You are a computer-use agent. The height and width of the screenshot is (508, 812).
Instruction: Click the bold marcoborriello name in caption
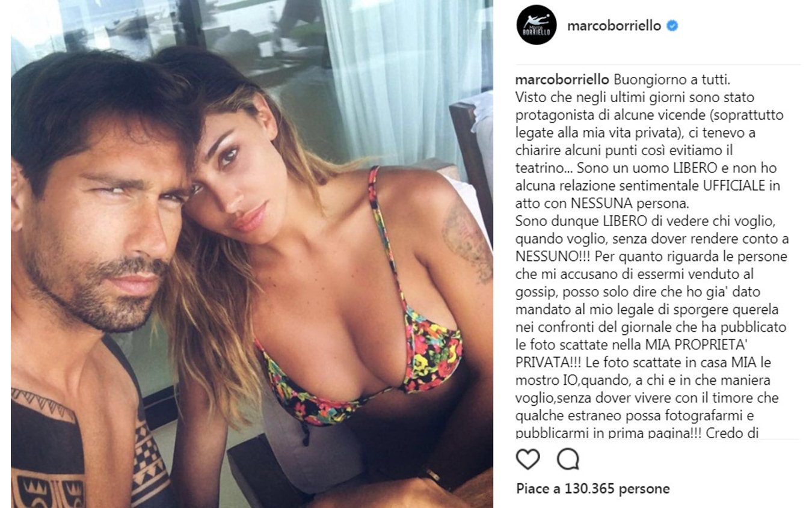563,81
